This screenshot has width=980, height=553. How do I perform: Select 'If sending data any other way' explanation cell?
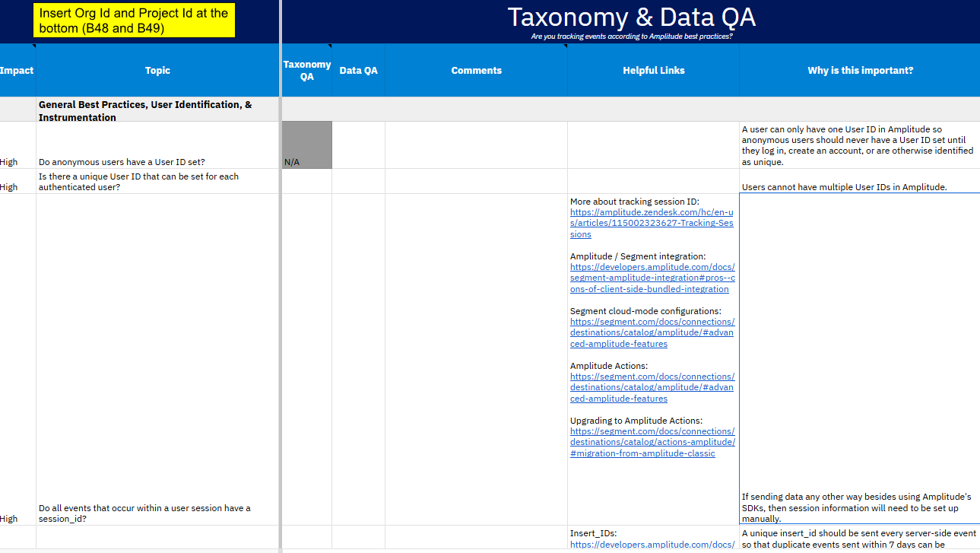coord(860,359)
